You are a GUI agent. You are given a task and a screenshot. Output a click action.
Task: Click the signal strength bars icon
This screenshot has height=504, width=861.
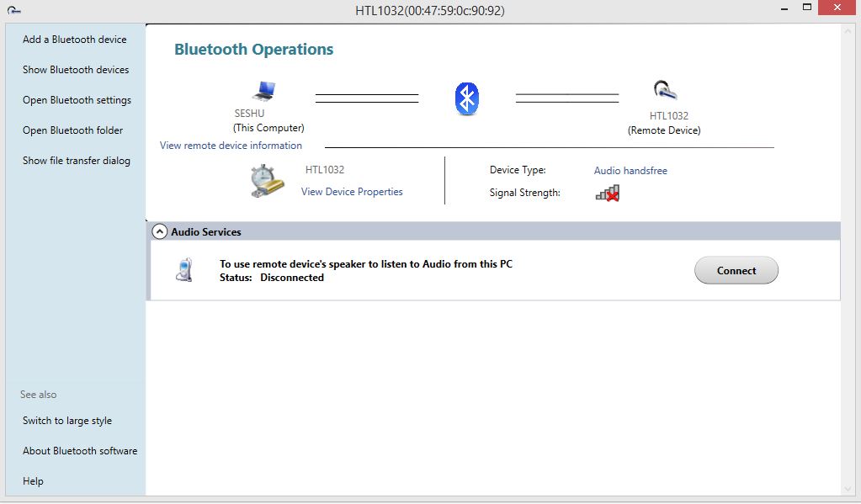(x=608, y=194)
